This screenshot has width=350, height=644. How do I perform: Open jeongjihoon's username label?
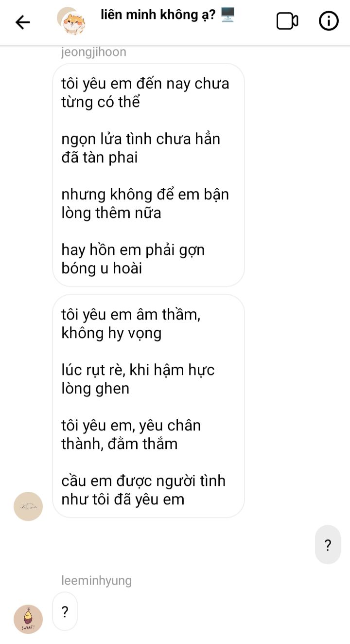pyautogui.click(x=94, y=52)
